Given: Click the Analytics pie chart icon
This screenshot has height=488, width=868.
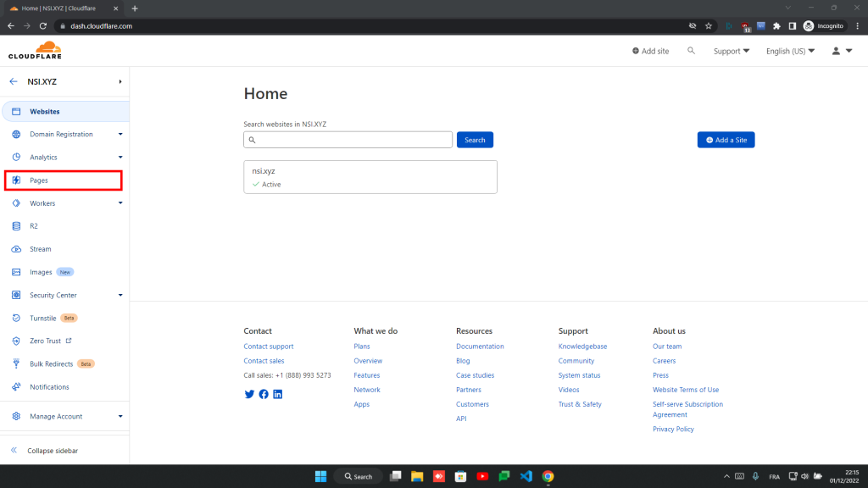Looking at the screenshot, I should (16, 157).
